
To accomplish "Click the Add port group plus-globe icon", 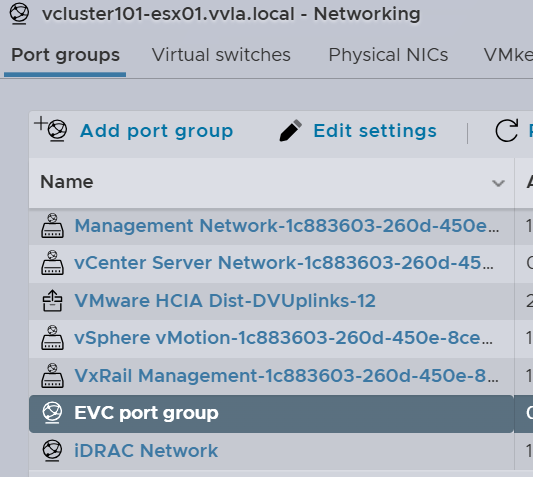I will 51,129.
